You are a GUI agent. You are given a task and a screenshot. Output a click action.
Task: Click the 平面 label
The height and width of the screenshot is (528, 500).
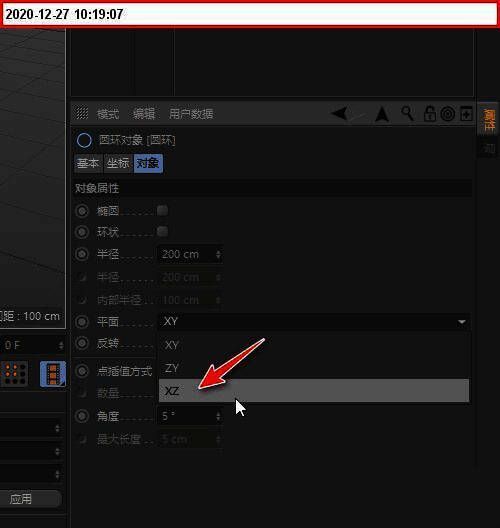(108, 322)
